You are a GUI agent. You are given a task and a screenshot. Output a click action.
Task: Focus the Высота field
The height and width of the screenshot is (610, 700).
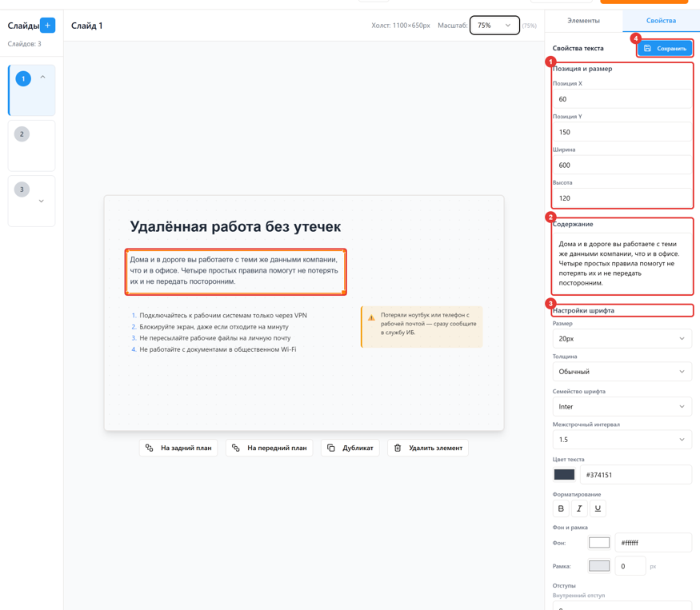tap(622, 198)
